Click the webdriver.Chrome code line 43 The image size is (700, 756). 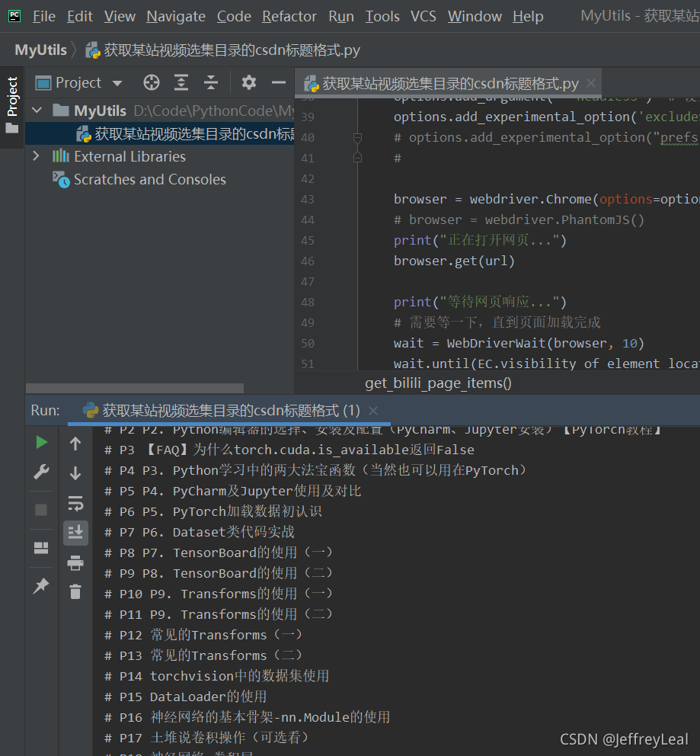coord(546,200)
